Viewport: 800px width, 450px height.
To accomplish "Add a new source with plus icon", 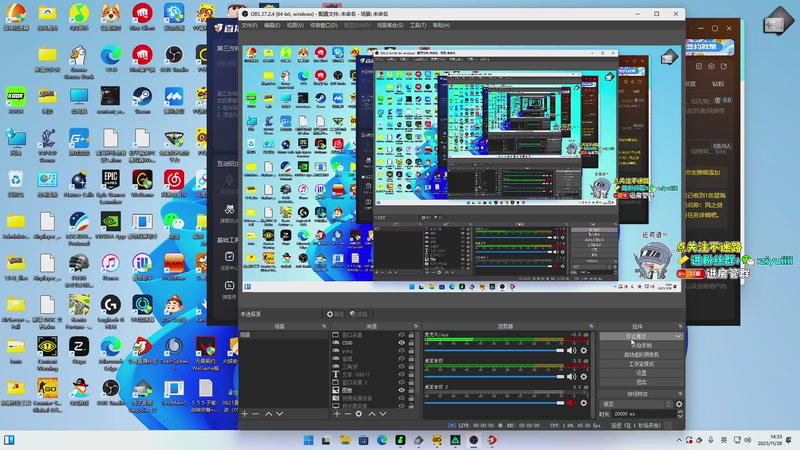I will click(x=337, y=414).
